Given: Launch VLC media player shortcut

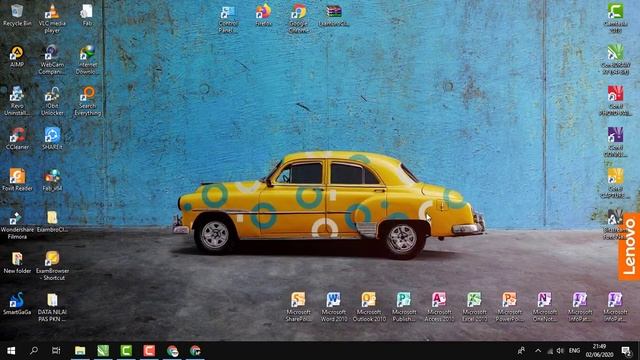Looking at the screenshot, I should click(52, 19).
